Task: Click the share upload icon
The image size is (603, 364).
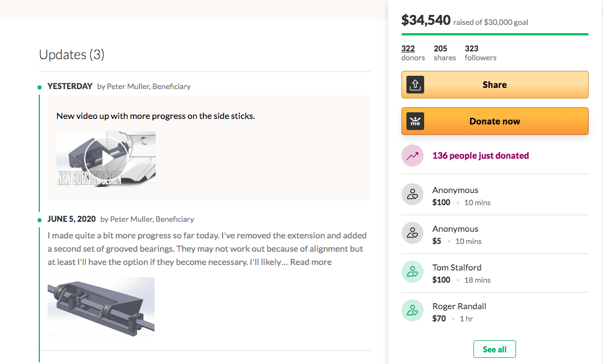Action: [x=415, y=85]
